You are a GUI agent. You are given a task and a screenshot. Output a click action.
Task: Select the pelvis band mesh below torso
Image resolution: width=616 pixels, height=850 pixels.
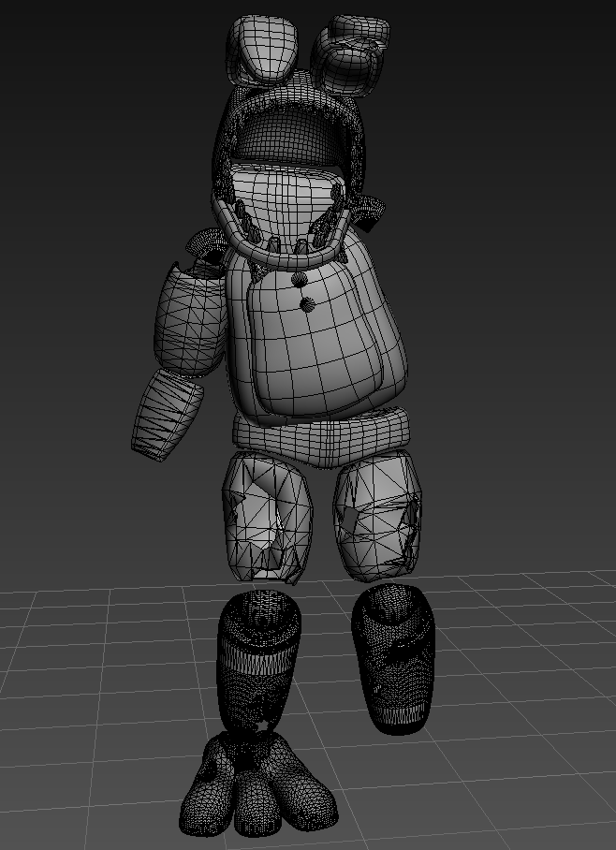pyautogui.click(x=321, y=436)
